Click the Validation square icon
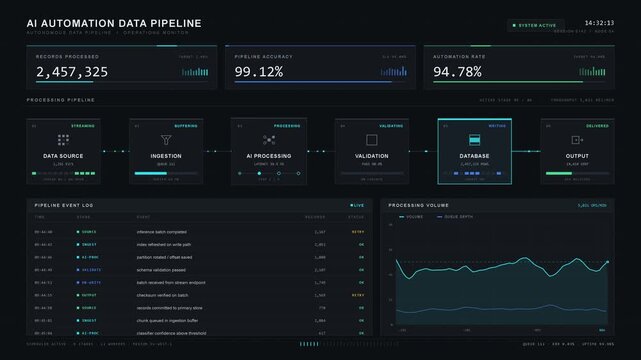 coord(372,140)
